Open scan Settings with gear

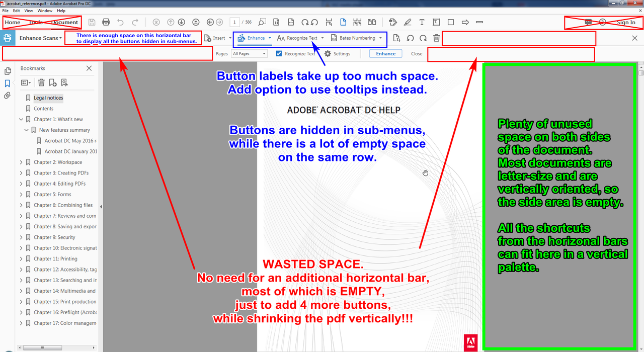click(x=337, y=54)
